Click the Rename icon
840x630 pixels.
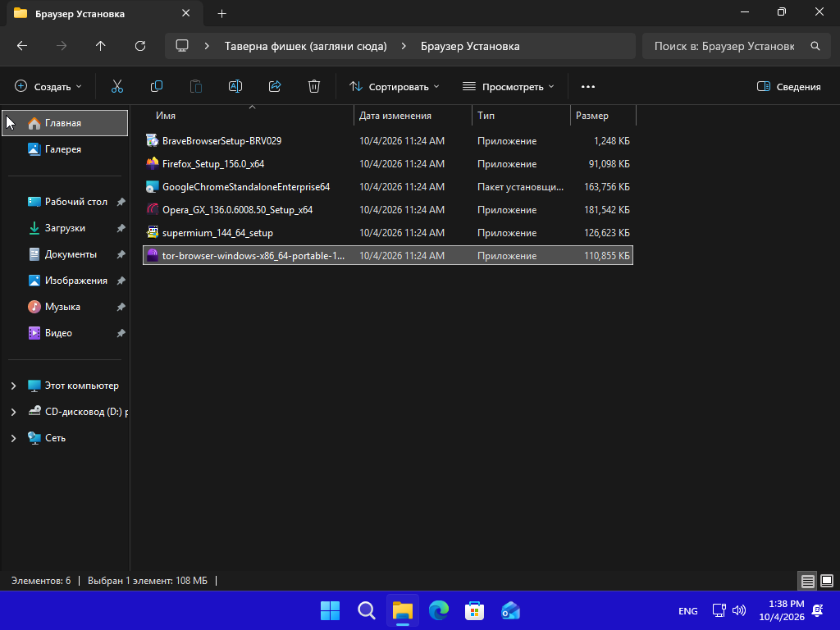(235, 86)
